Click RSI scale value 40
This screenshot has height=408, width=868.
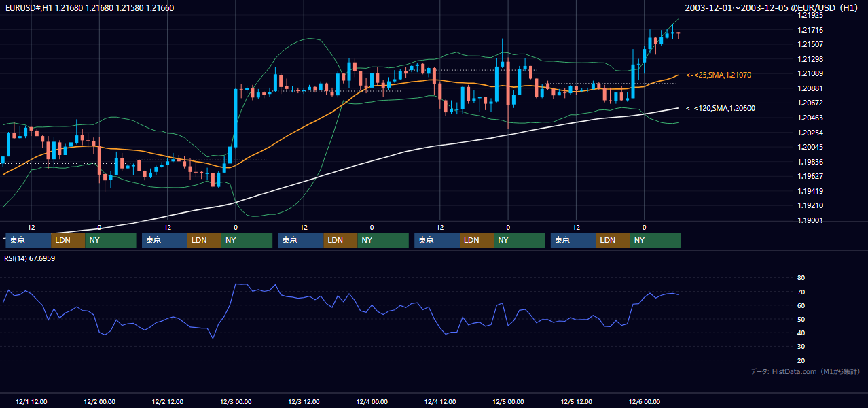pos(801,333)
